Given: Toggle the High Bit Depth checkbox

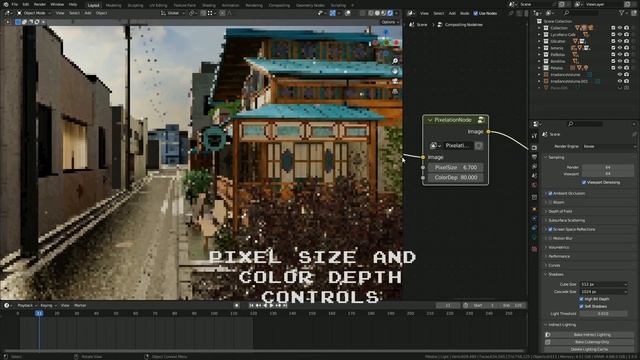Looking at the screenshot, I should [x=582, y=299].
